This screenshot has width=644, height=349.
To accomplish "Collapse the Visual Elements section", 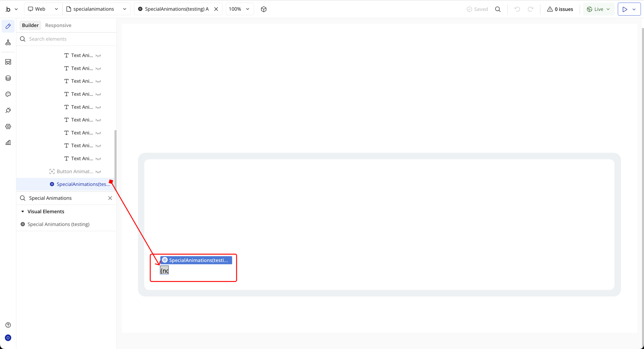I will tap(23, 211).
